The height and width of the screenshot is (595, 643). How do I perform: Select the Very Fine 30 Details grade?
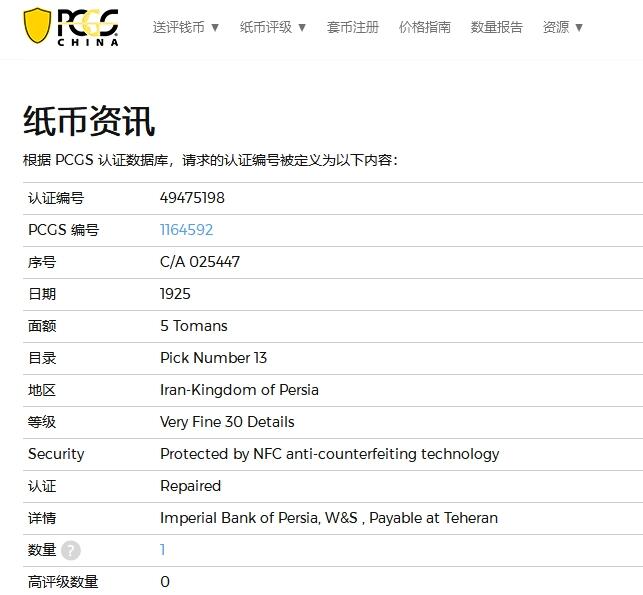click(x=227, y=422)
